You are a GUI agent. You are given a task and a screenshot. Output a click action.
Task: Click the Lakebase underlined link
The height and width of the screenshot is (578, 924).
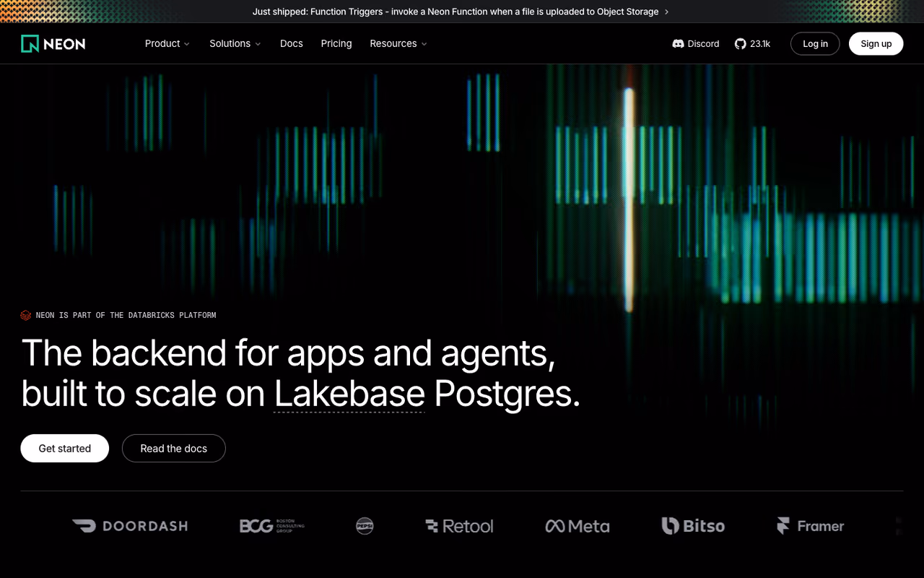(349, 394)
